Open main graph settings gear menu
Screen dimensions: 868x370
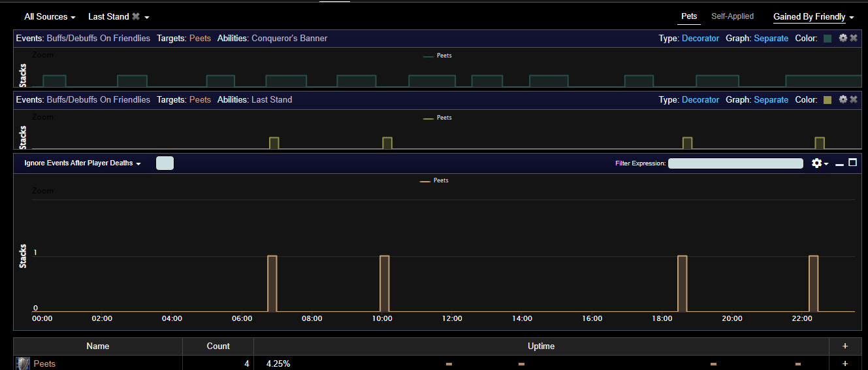click(x=820, y=163)
